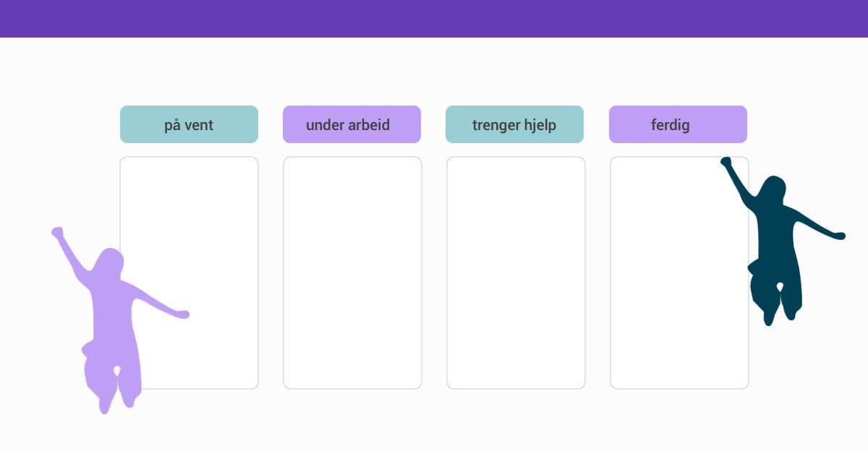Choose the "trenger hjelp" header
This screenshot has width=868, height=454.
coord(514,124)
